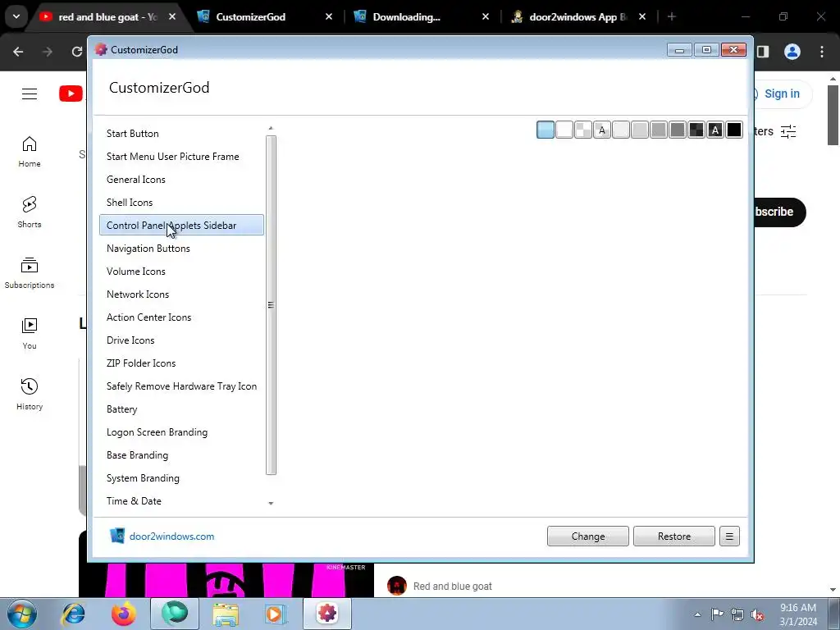840x630 pixels.
Task: Launch Firefox from the taskbar
Action: (x=124, y=614)
